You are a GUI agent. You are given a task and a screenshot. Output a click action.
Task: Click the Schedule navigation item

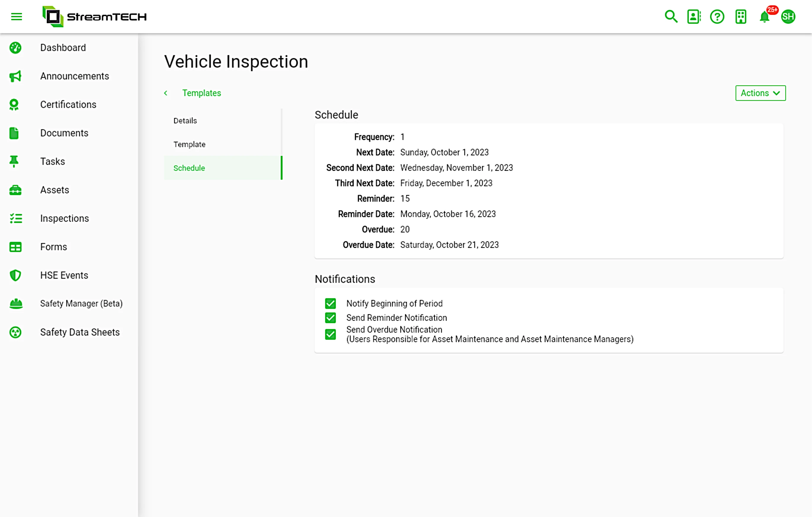189,168
